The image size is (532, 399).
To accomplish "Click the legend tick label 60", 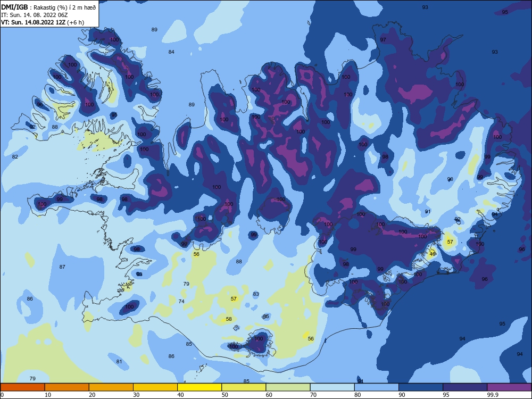I will pos(269,395).
